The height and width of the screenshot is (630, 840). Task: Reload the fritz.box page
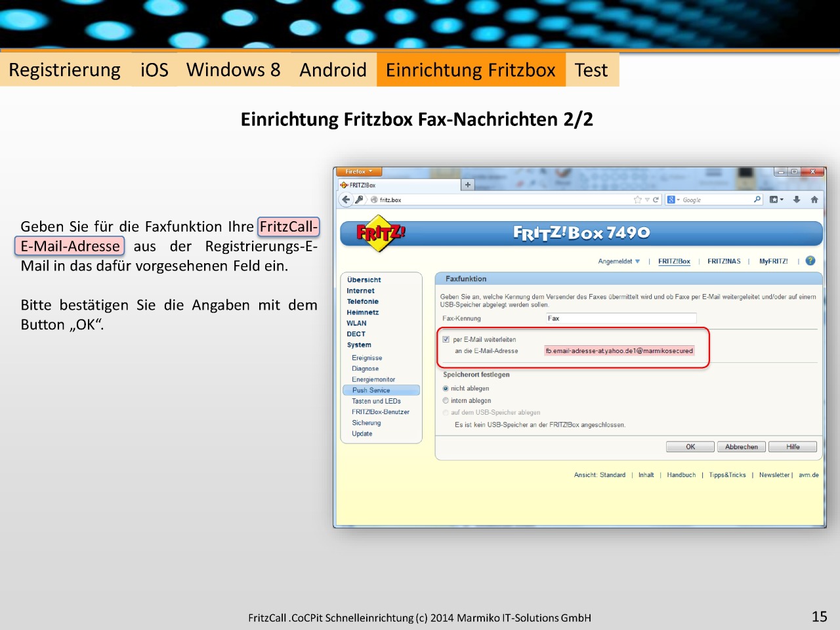point(656,199)
